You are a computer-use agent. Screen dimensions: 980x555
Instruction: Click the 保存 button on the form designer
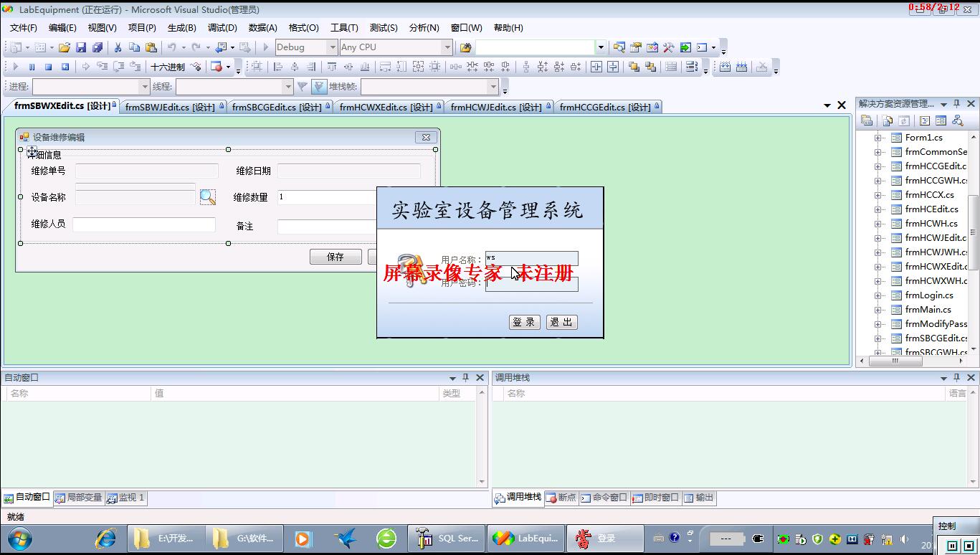336,257
